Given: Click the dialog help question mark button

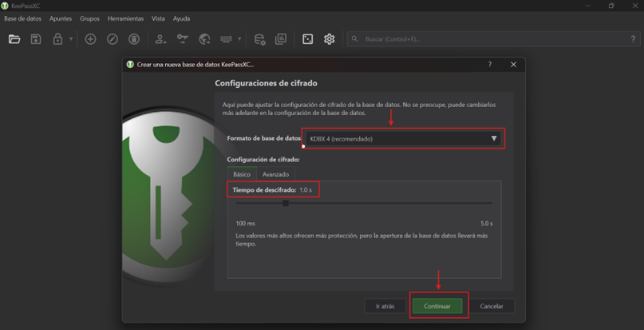Looking at the screenshot, I should pyautogui.click(x=489, y=65).
